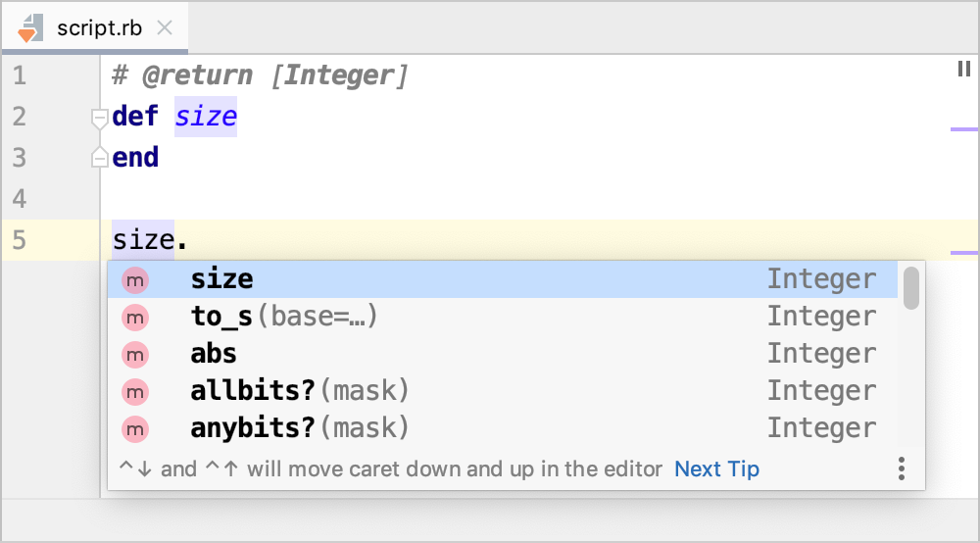Pick the abs completion suggestion
The width and height of the screenshot is (980, 543).
click(214, 354)
